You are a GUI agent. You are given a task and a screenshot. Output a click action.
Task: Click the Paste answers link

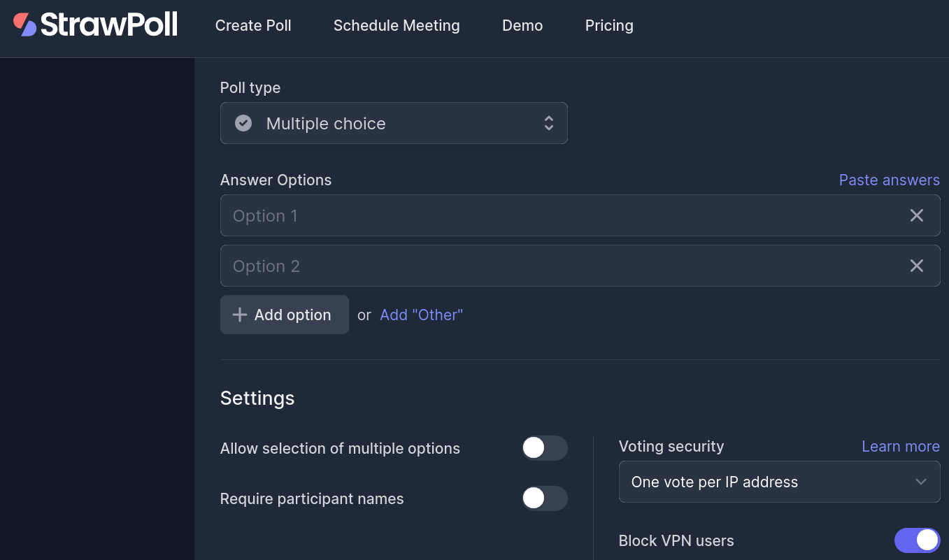pyautogui.click(x=889, y=180)
